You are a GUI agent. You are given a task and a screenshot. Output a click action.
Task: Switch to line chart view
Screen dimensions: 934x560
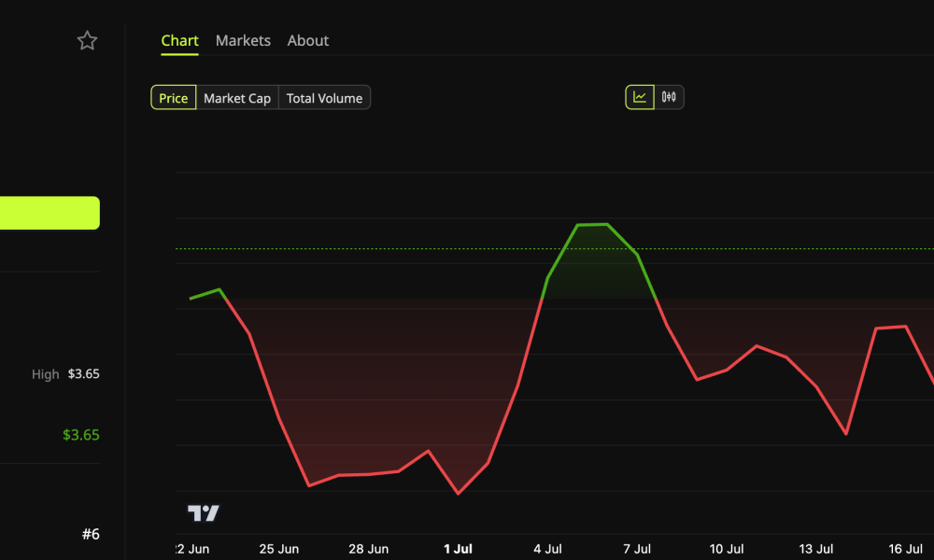point(640,97)
